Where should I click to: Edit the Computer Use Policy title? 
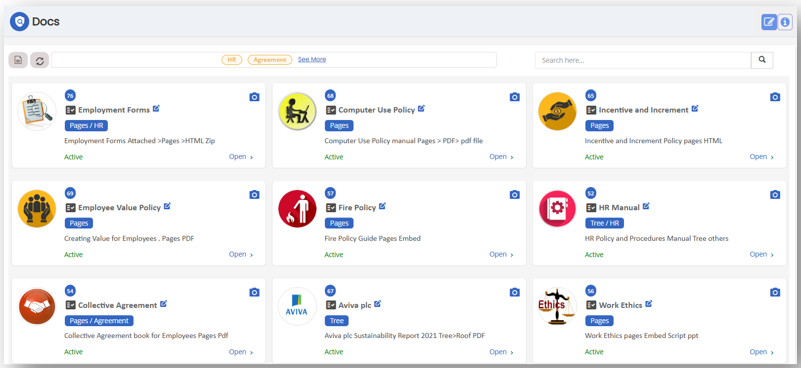click(421, 108)
